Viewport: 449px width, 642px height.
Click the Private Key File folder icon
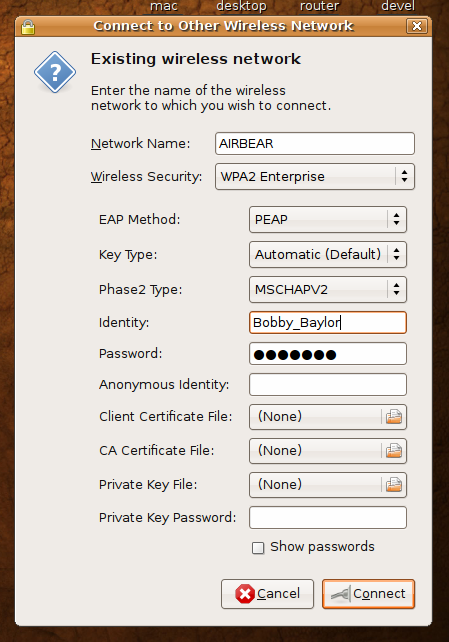coord(394,485)
